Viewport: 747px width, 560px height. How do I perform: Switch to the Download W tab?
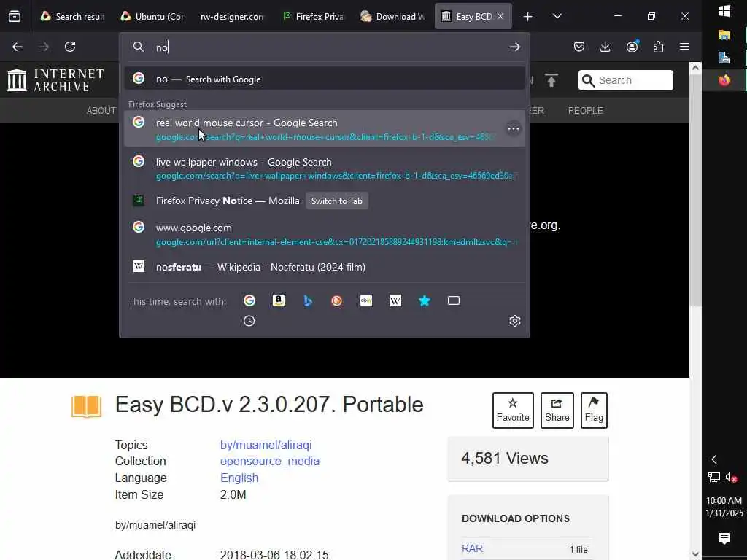pyautogui.click(x=392, y=17)
